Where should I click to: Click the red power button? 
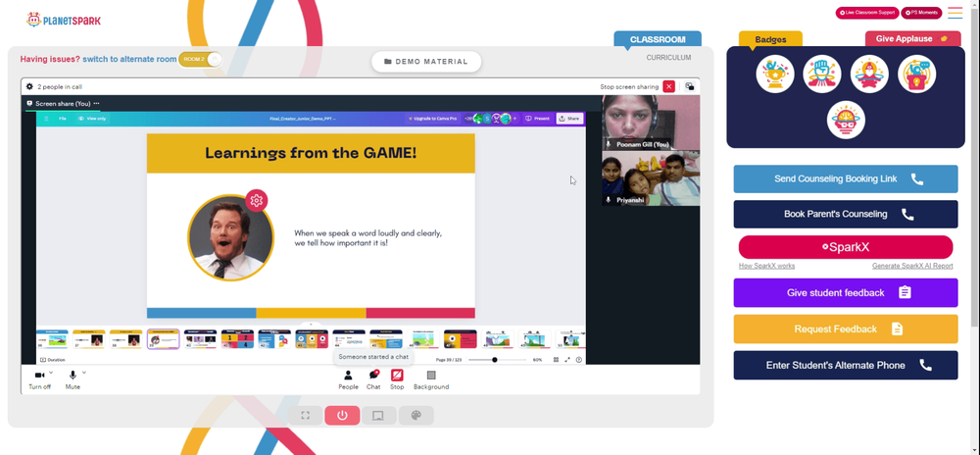(342, 416)
